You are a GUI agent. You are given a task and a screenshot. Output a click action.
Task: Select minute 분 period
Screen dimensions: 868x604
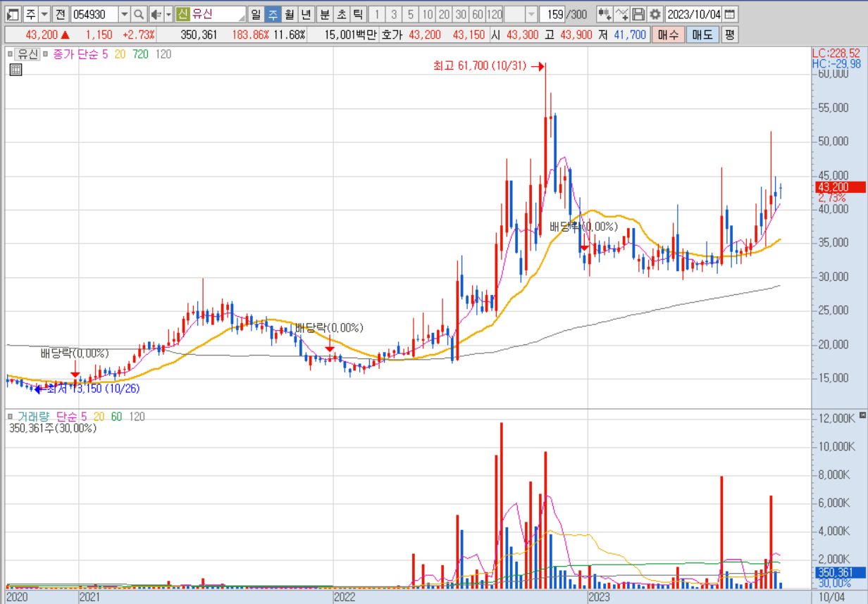pos(325,14)
